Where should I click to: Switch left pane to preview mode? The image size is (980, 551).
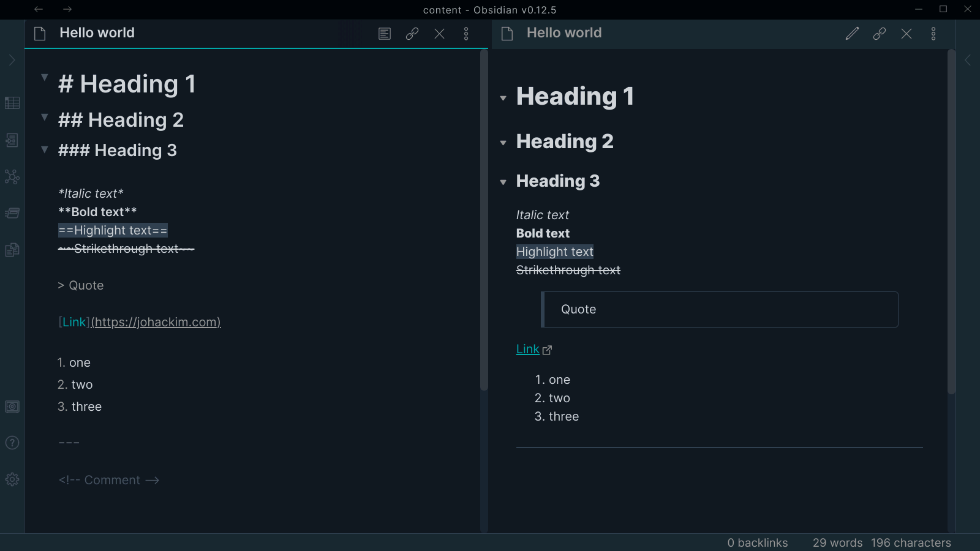point(385,34)
